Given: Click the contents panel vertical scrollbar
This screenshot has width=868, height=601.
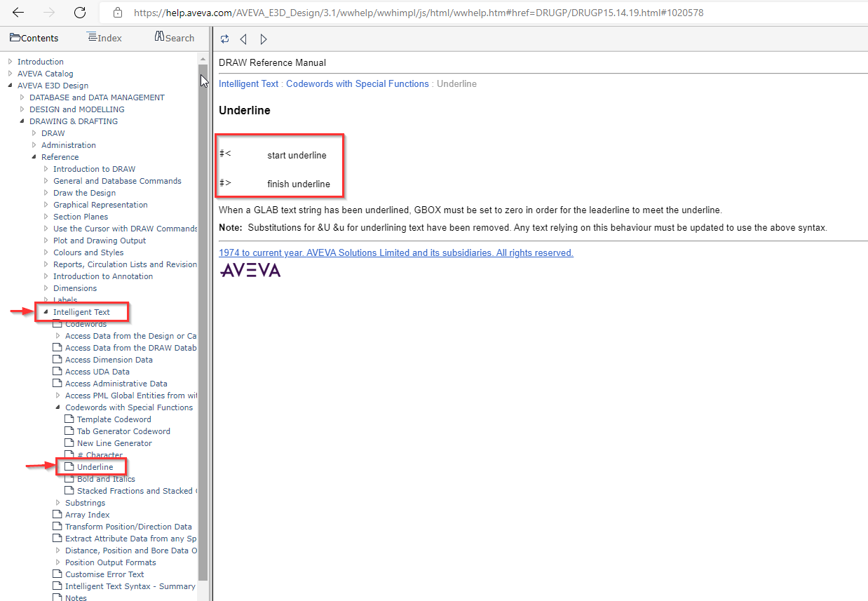Looking at the screenshot, I should coord(203,323).
